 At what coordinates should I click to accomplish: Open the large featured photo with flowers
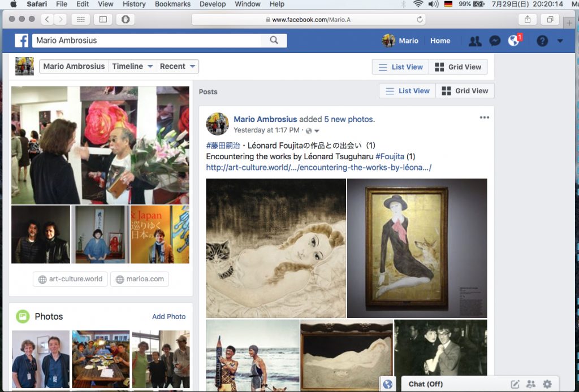(100, 145)
